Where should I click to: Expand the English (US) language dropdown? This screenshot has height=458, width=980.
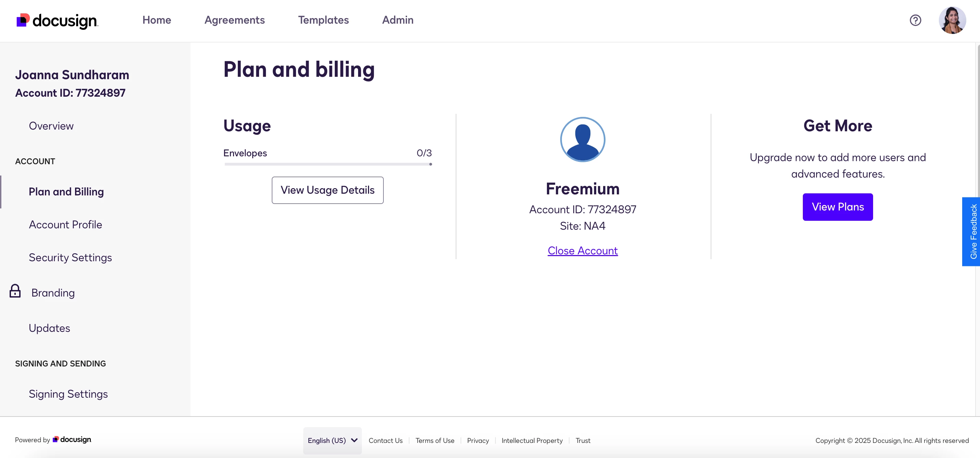332,441
